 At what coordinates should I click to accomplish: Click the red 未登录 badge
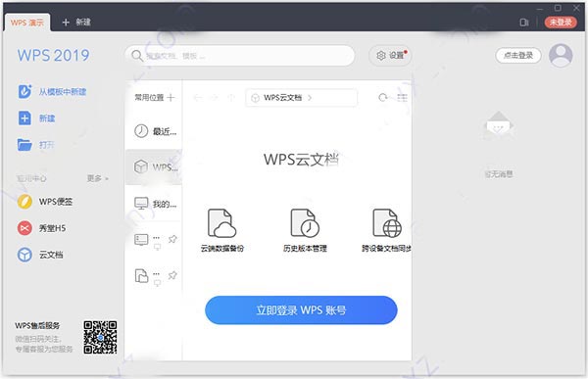(x=561, y=23)
